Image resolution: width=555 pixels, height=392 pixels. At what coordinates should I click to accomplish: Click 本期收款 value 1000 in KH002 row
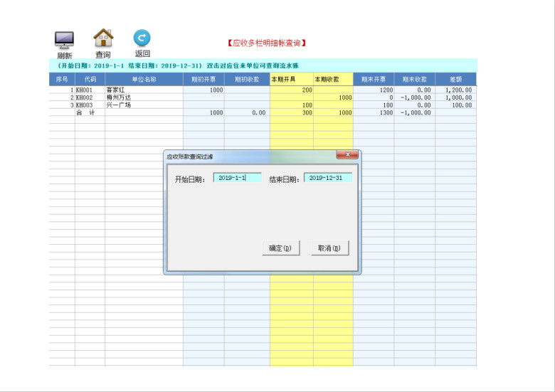345,97
